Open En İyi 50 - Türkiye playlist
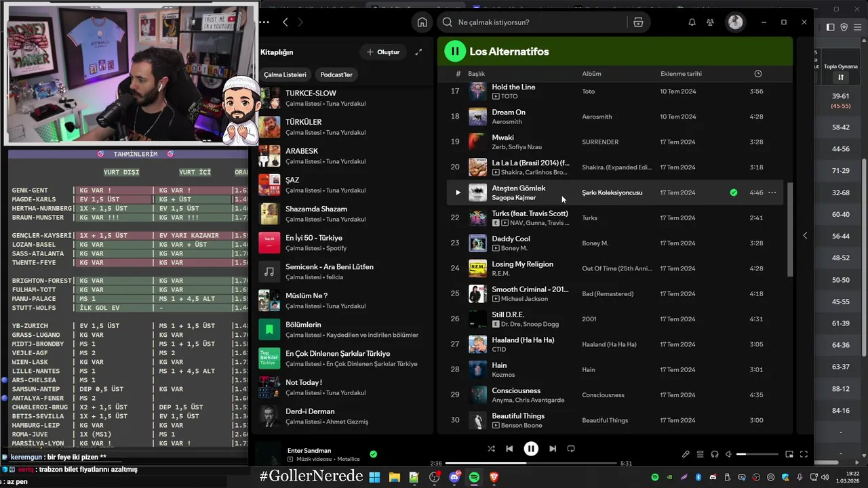868x488 pixels. 342,243
